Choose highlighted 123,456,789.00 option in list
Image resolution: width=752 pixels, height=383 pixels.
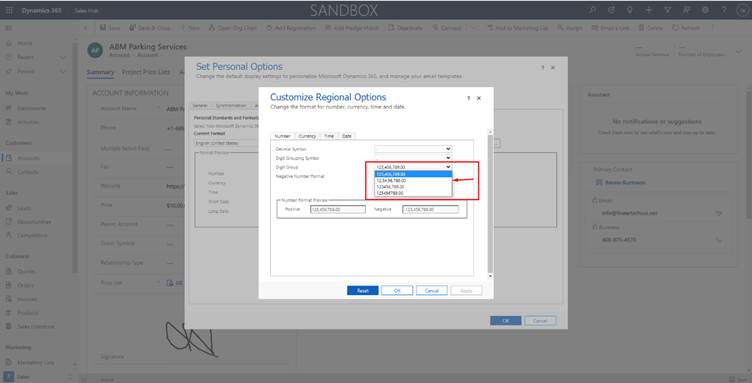413,174
